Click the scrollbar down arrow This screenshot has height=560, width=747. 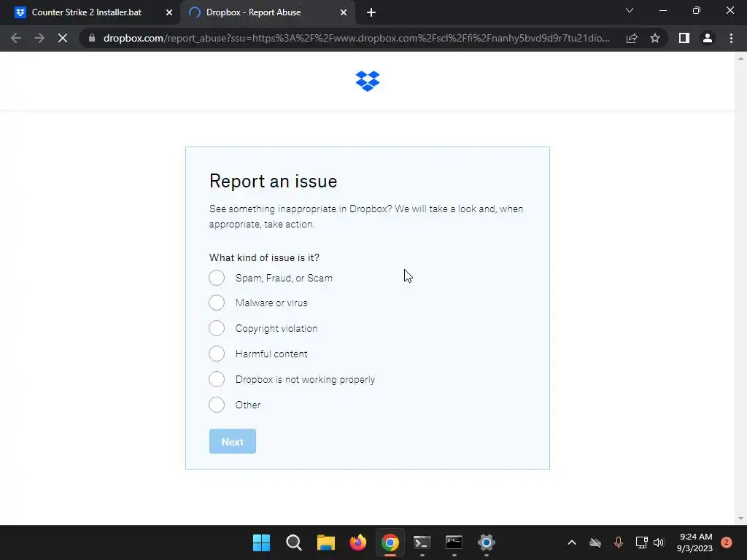click(x=740, y=518)
